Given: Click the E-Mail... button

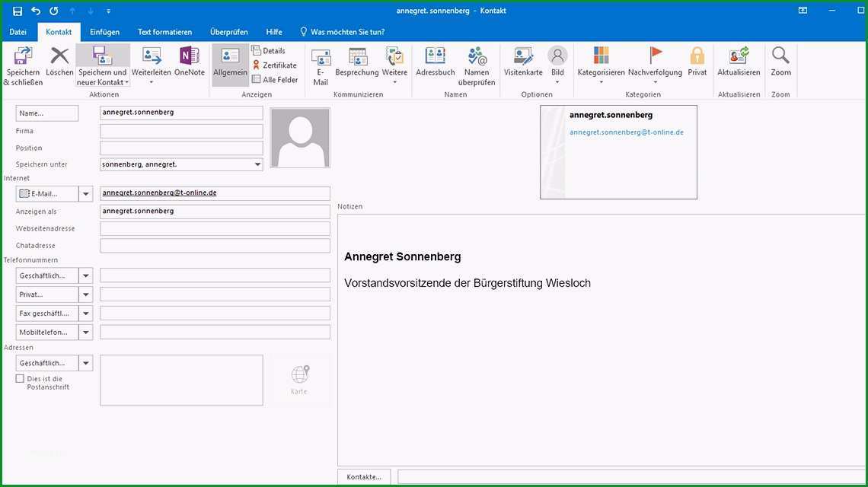Looking at the screenshot, I should pos(47,194).
